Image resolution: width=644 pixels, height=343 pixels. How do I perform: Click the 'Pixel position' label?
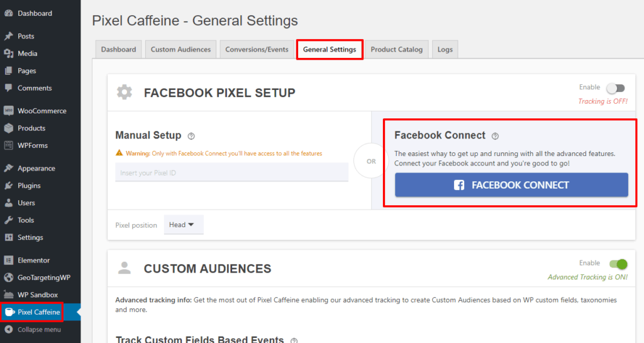coord(136,225)
